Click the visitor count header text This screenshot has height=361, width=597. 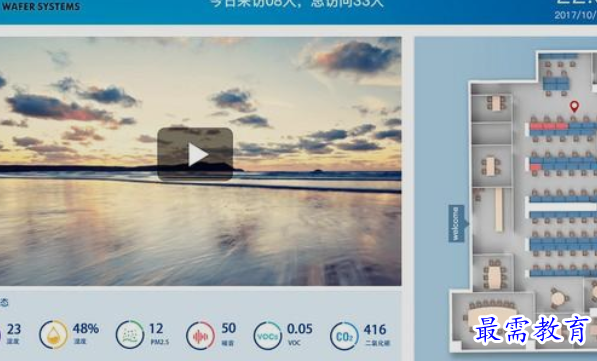coord(297,4)
